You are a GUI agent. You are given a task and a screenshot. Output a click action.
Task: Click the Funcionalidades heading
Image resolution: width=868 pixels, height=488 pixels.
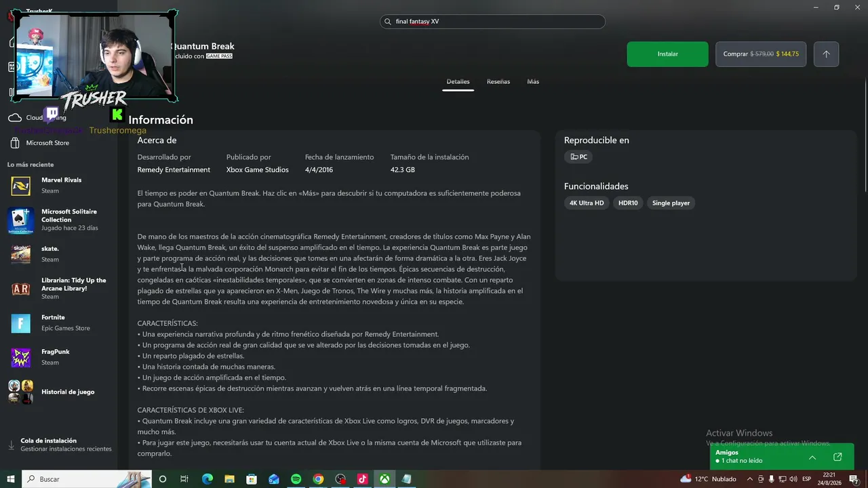tap(596, 186)
